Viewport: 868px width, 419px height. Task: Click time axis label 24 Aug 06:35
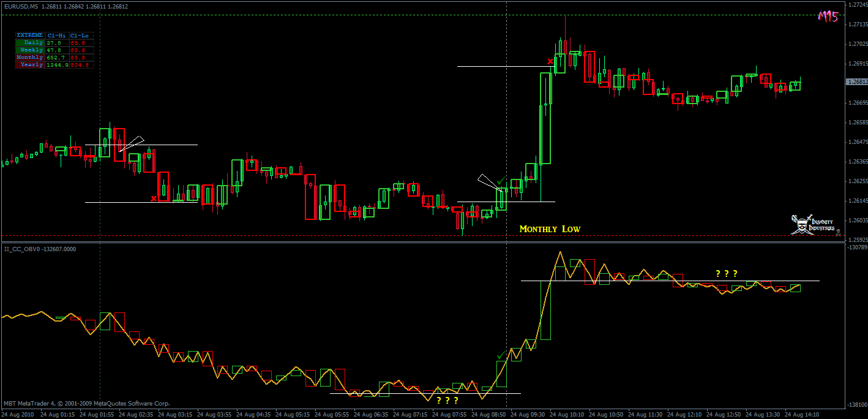click(x=372, y=415)
